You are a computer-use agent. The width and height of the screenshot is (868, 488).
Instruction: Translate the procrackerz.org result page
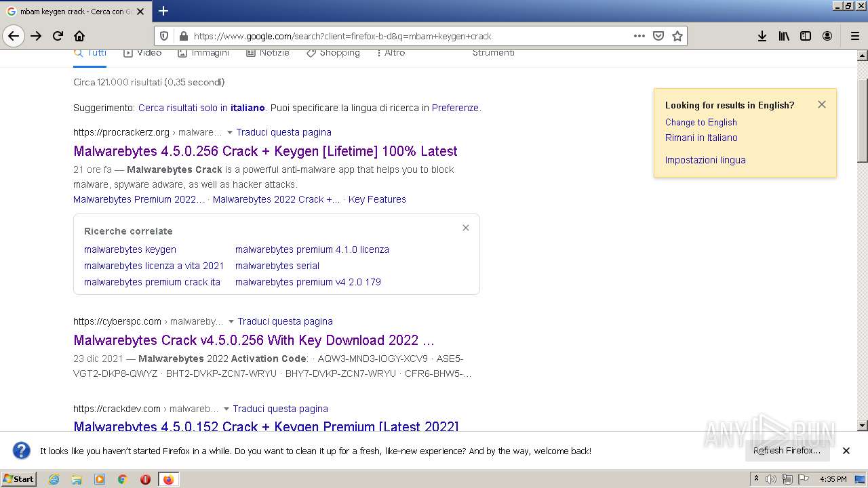pos(283,132)
